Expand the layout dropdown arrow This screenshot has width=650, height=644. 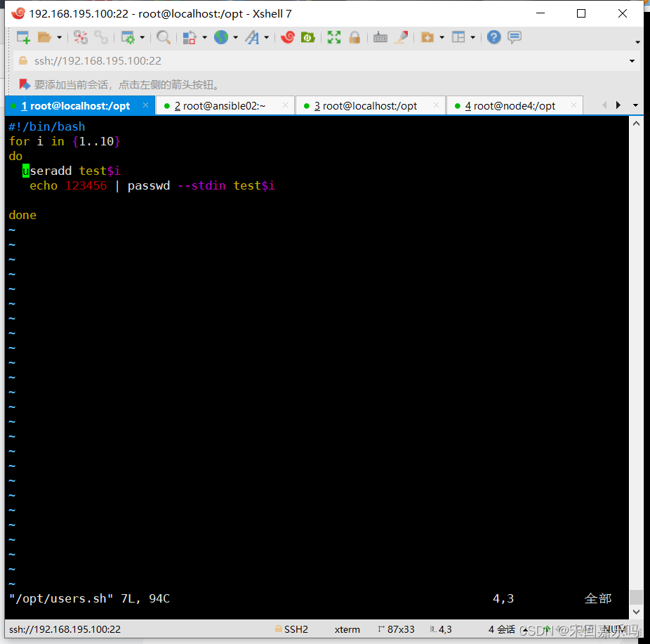(472, 38)
